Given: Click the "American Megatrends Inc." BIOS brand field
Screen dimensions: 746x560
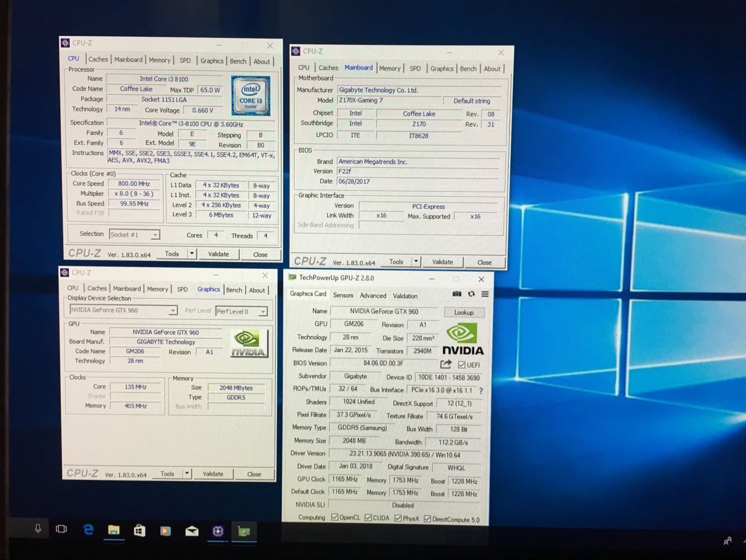Looking at the screenshot, I should (x=418, y=162).
